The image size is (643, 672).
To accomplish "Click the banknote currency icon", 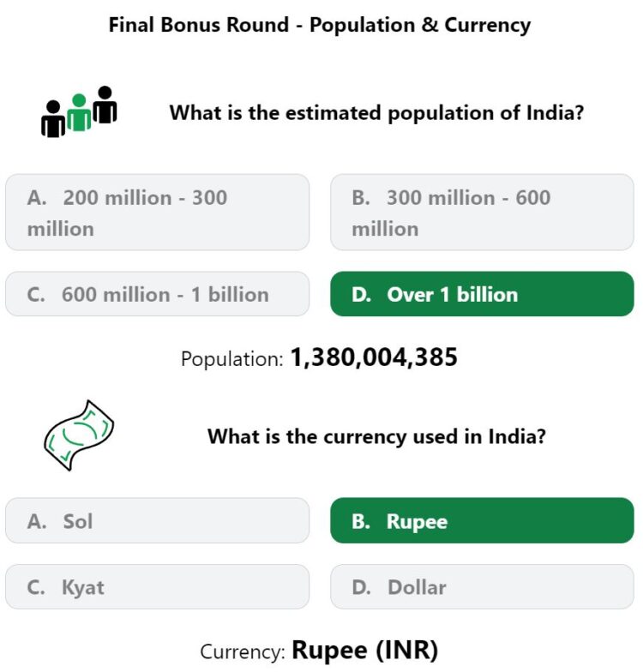I will point(79,435).
